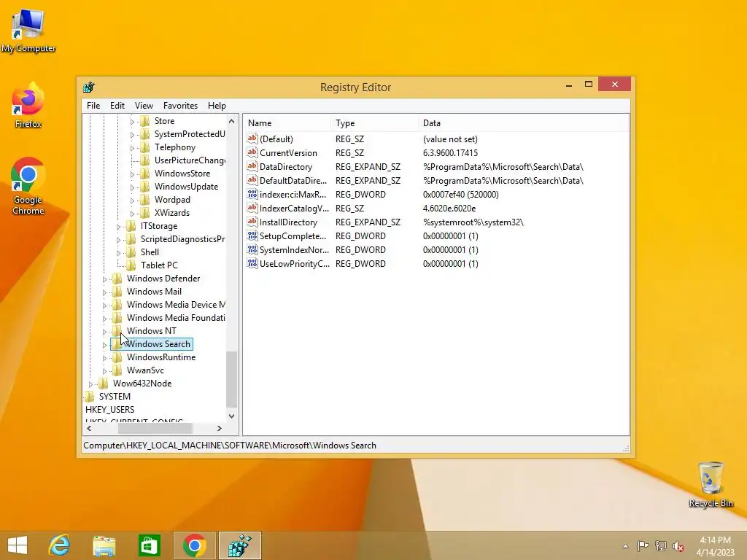Click the CurrentVersion string value icon
The width and height of the screenshot is (747, 560).
point(252,152)
